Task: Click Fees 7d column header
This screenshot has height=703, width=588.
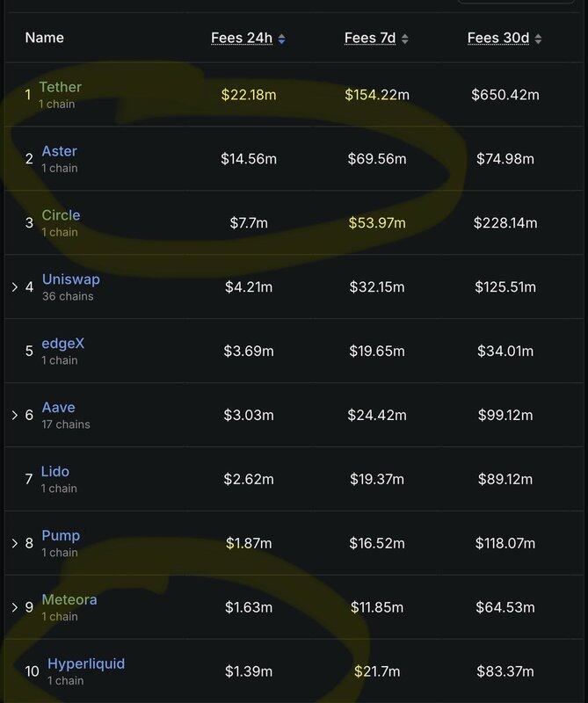Action: pyautogui.click(x=370, y=38)
